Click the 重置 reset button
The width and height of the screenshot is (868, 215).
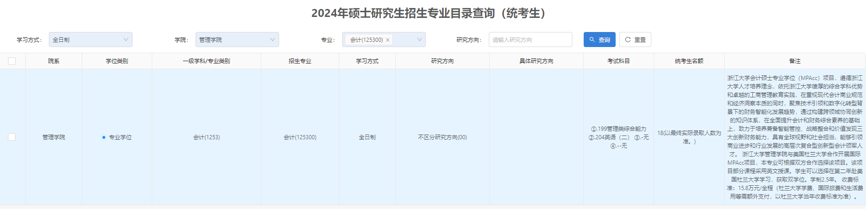pyautogui.click(x=635, y=40)
